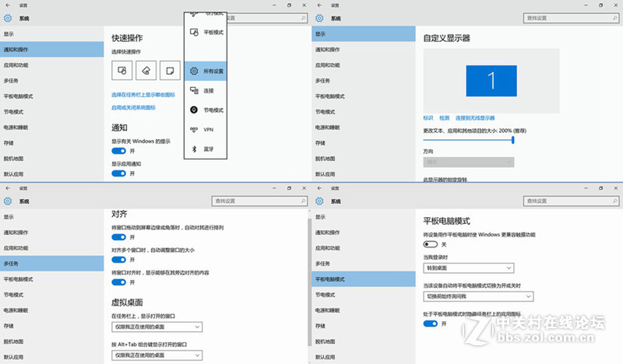
Task: Open the 切换前始终询问我 dropdown
Action: [x=478, y=296]
